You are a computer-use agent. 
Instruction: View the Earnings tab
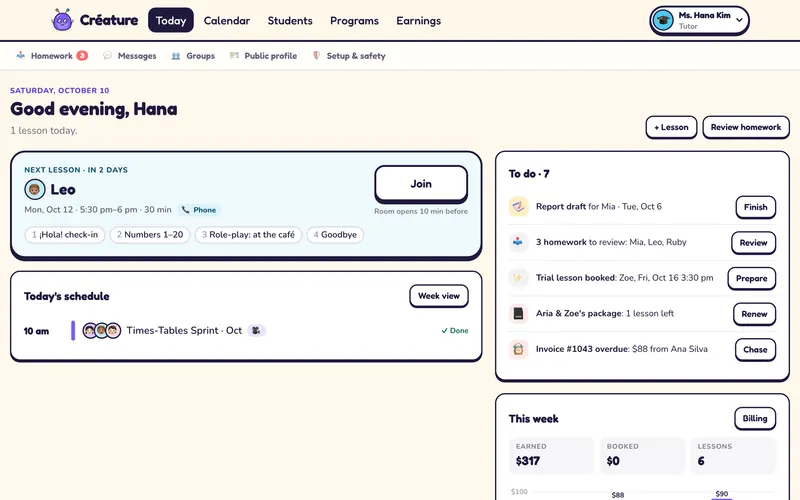pos(418,21)
